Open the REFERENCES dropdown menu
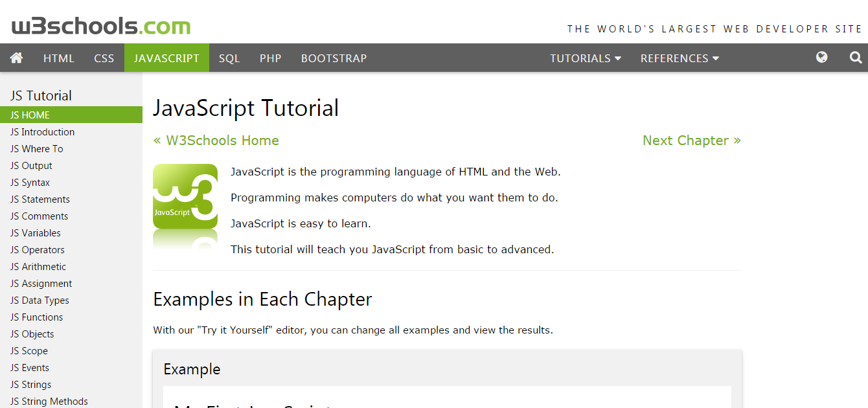The image size is (868, 408). tap(678, 58)
